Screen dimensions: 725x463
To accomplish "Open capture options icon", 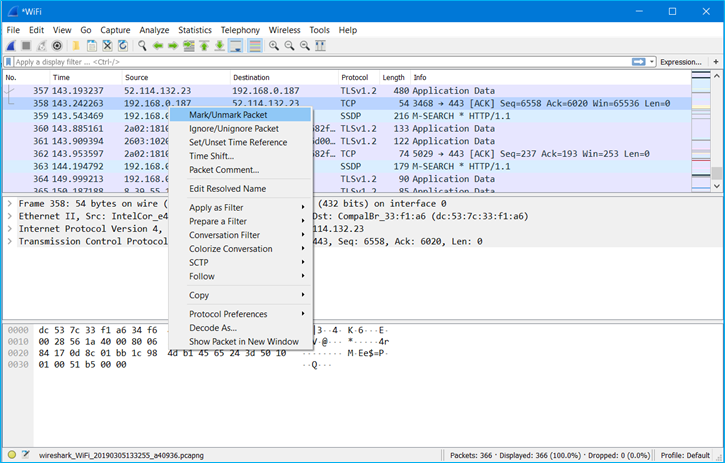I will point(57,45).
